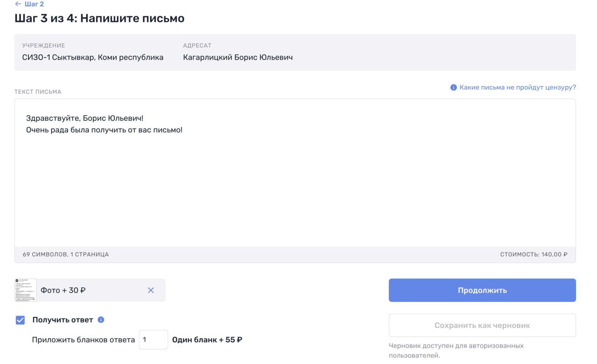Click addressee name 'Кагарлицкий Борис Юльевич'
The width and height of the screenshot is (597, 364).
point(238,58)
